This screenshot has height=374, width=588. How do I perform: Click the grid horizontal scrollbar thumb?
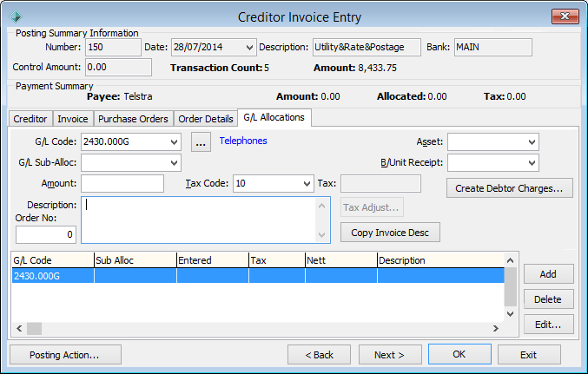tap(34, 329)
